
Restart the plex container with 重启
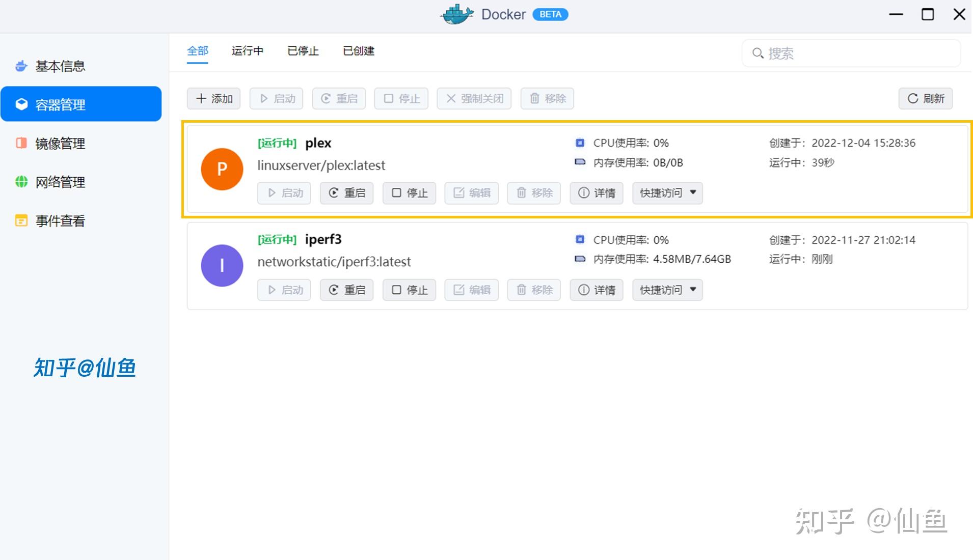coord(347,193)
